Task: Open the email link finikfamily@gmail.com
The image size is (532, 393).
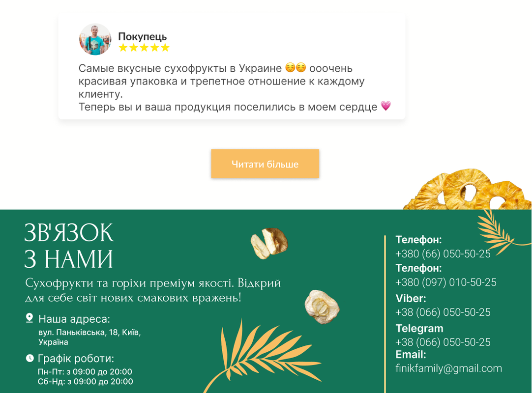Action: pos(448,368)
